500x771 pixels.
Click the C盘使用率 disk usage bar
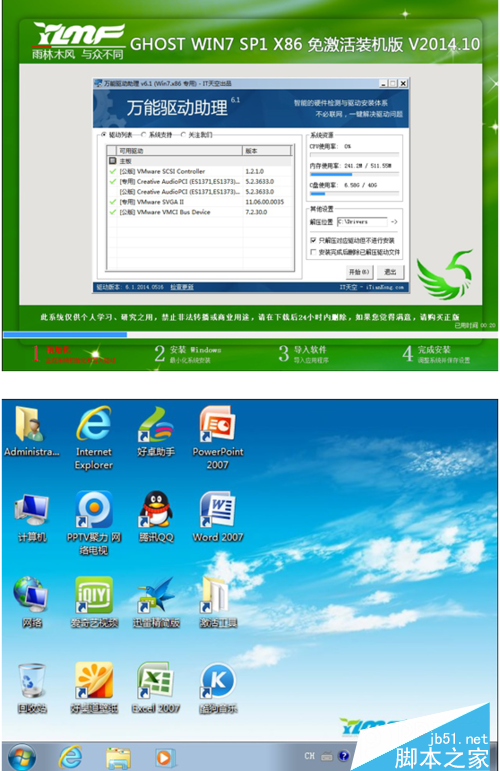click(354, 194)
